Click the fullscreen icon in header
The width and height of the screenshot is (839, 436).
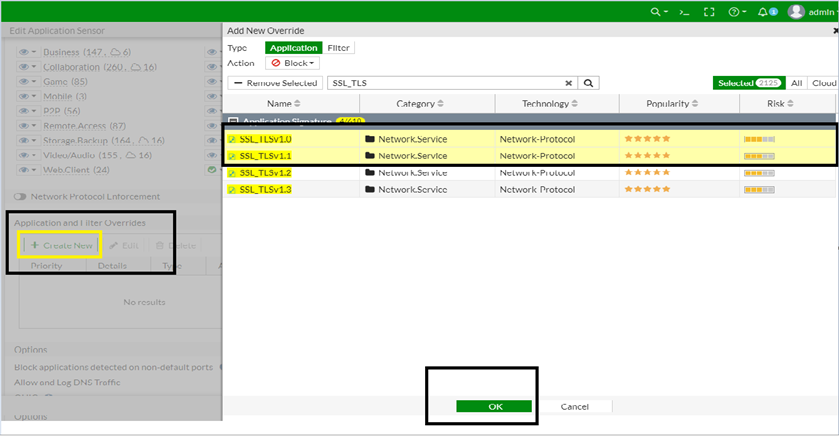tap(709, 12)
